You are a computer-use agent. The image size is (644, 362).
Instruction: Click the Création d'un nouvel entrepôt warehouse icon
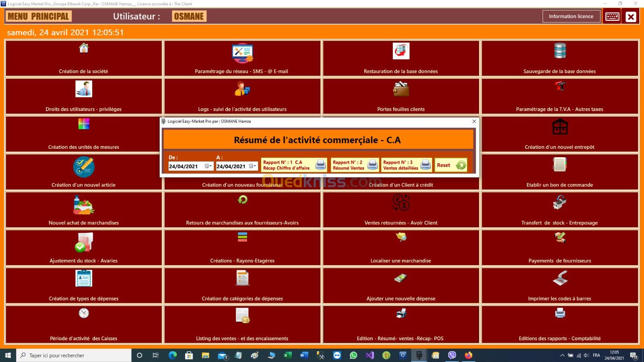(x=559, y=127)
